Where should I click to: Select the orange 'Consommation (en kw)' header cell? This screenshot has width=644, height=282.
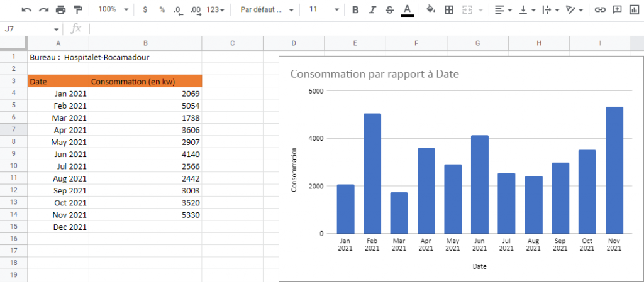click(x=145, y=81)
